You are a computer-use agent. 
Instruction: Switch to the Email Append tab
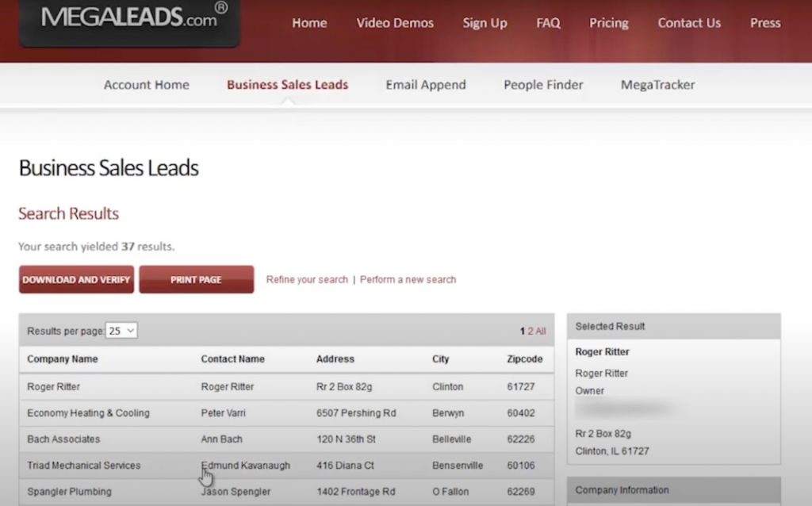click(426, 85)
